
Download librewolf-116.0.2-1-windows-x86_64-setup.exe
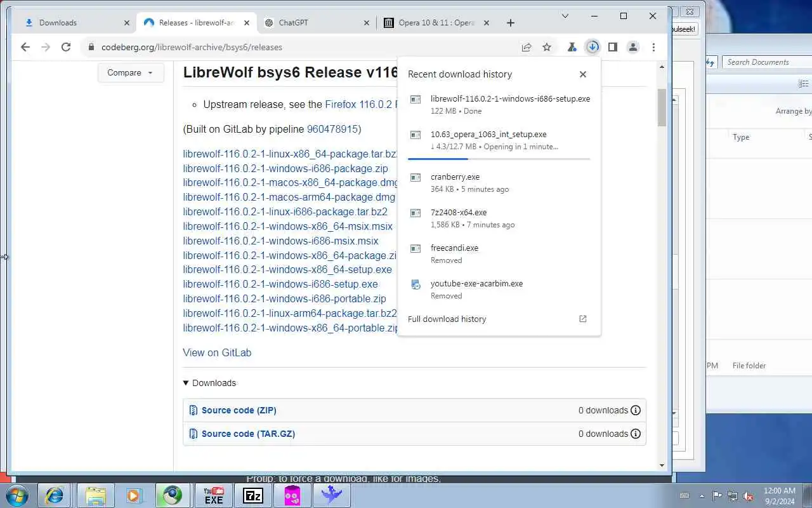pyautogui.click(x=287, y=270)
